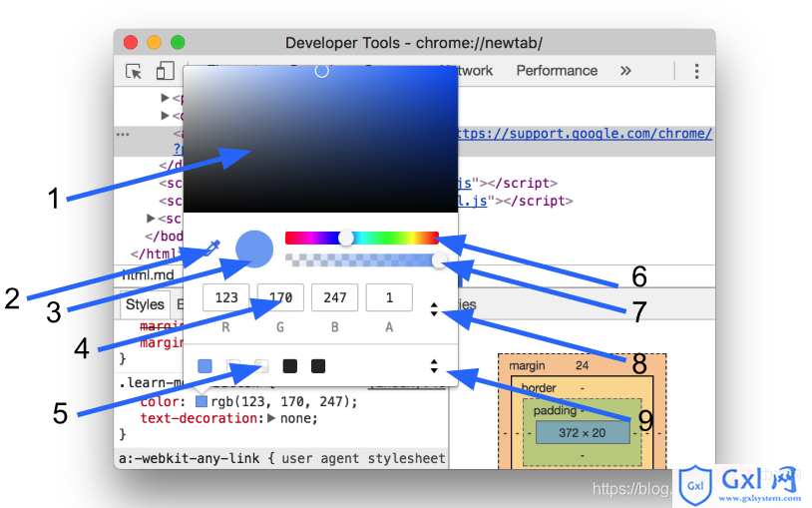Viewport: 812px width, 508px height.
Task: Show more tabs with double chevron
Action: [625, 71]
